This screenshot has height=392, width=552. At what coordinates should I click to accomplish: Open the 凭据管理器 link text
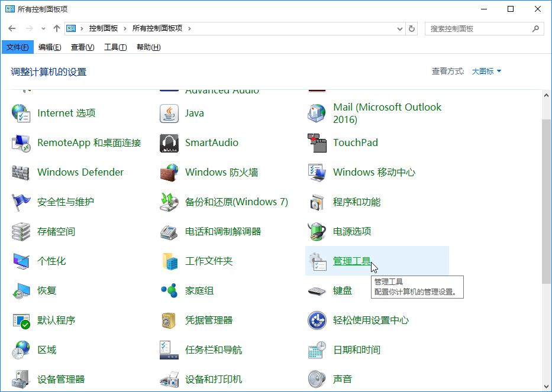(209, 320)
